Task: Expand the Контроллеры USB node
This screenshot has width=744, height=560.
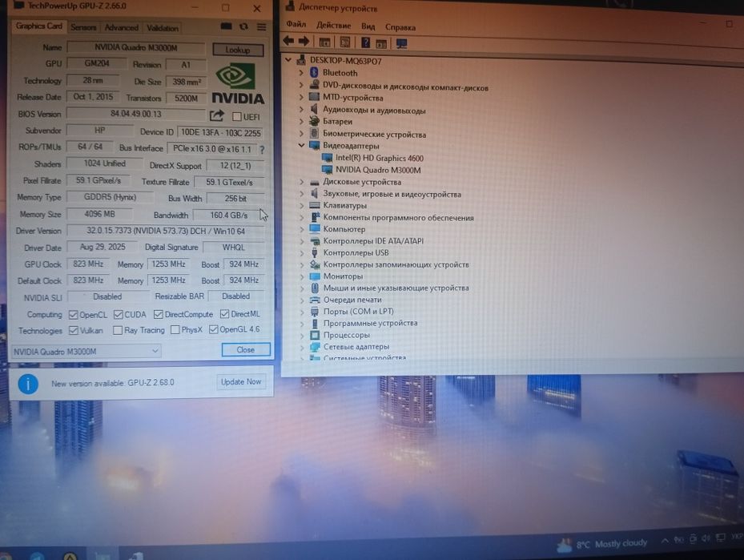Action: (302, 252)
